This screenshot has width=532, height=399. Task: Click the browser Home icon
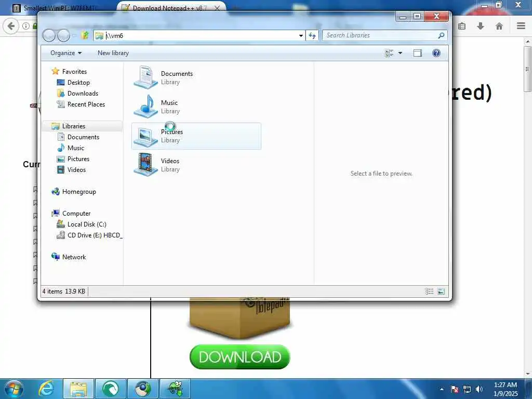[x=499, y=26]
